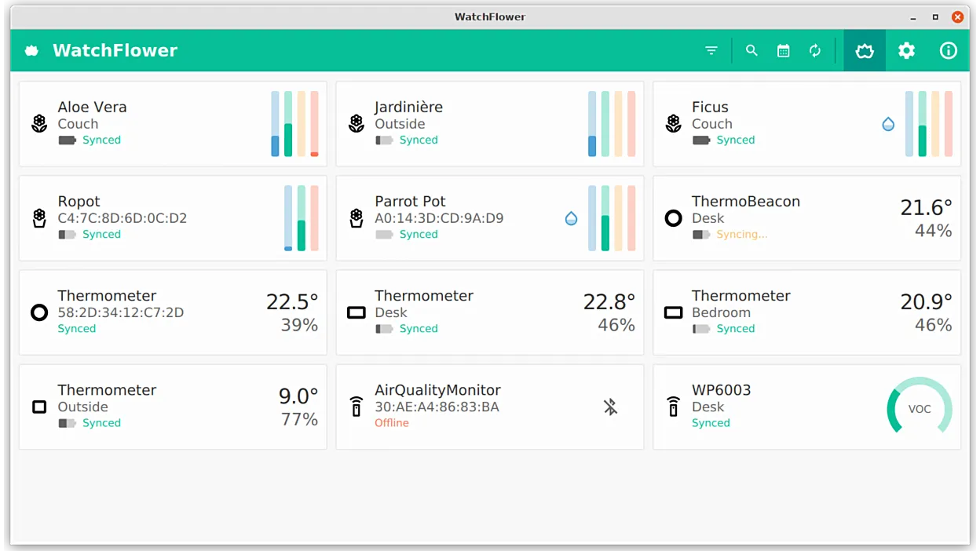Open the AirQualityMonitor device card
The width and height of the screenshot is (980, 551).
(490, 407)
